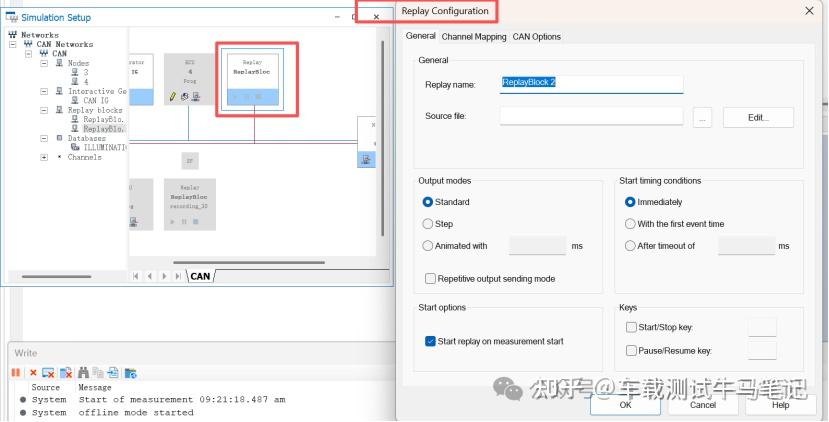
Task: Collapse the CAN Networks tree node
Action: point(13,44)
